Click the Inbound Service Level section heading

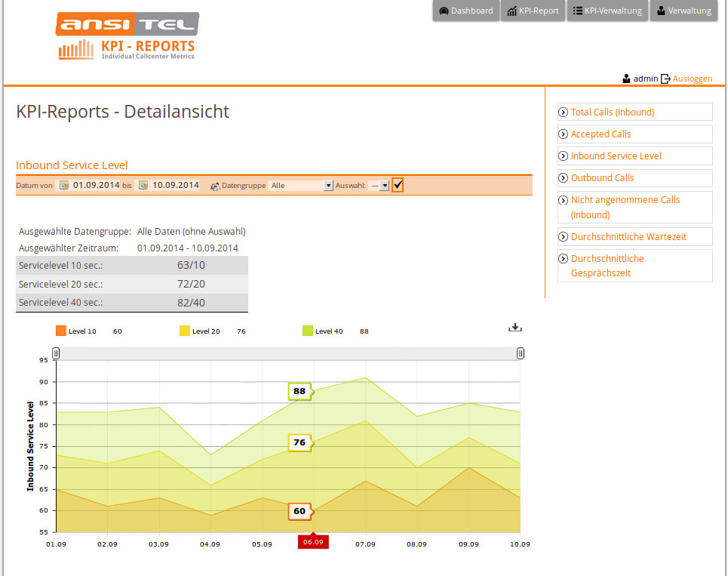pos(72,165)
